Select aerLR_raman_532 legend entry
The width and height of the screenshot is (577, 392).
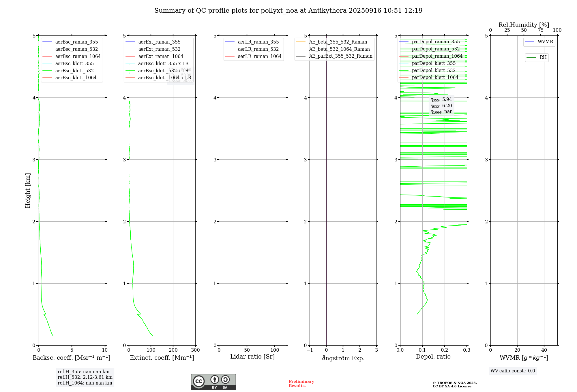pyautogui.click(x=252, y=49)
